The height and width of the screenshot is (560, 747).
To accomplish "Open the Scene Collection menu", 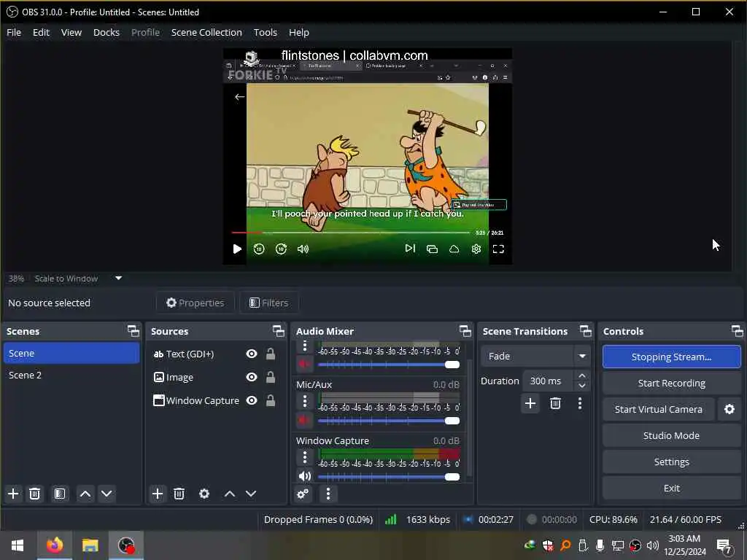I will (206, 32).
